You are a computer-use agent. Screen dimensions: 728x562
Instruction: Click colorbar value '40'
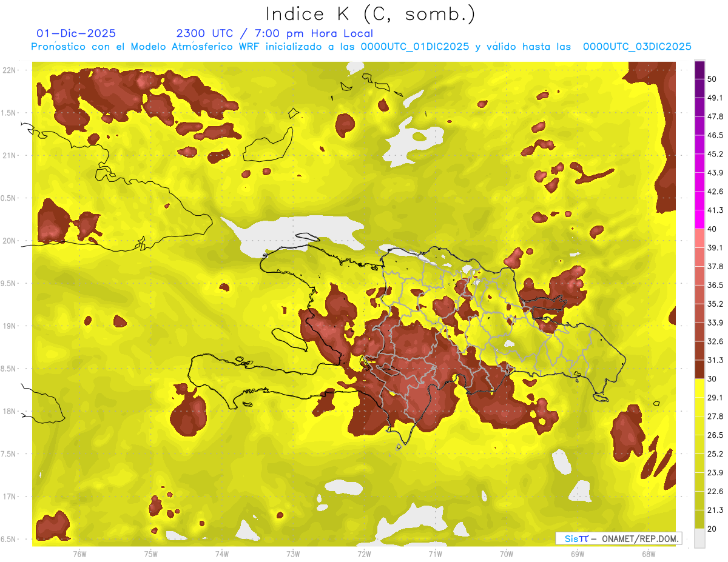[x=712, y=229]
